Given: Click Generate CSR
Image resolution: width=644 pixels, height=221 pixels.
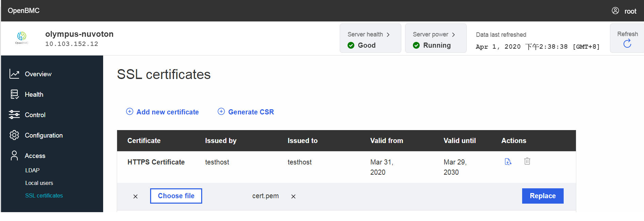Looking at the screenshot, I should pyautogui.click(x=246, y=112).
